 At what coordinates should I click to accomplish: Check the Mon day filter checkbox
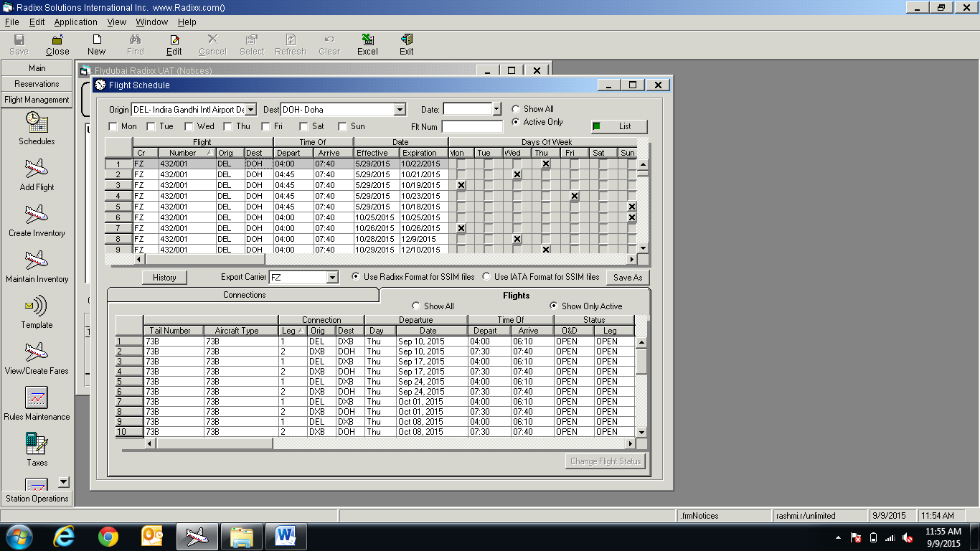pos(113,127)
